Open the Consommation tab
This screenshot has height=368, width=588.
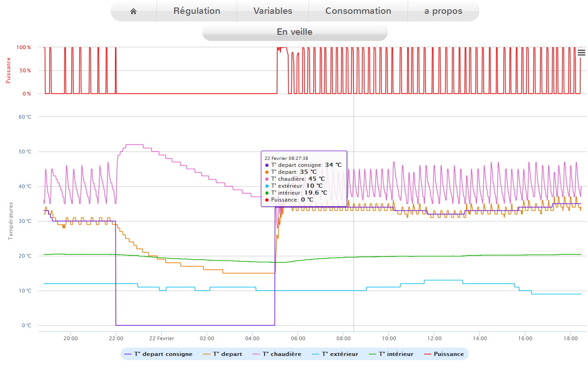[358, 11]
